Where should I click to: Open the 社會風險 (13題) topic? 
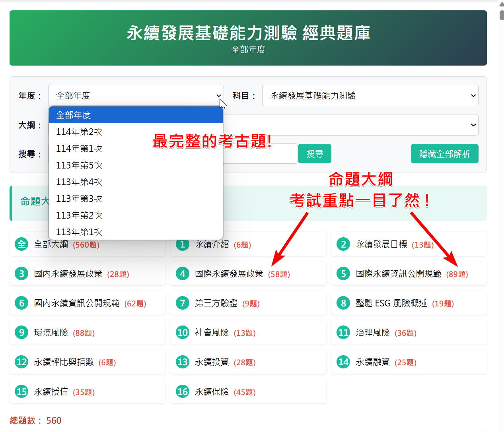coord(248,332)
